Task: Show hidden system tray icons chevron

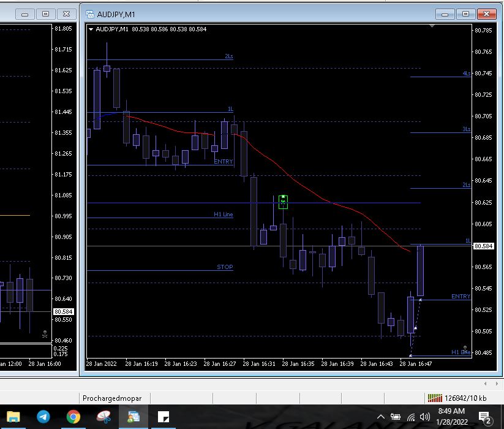Action: tap(380, 417)
